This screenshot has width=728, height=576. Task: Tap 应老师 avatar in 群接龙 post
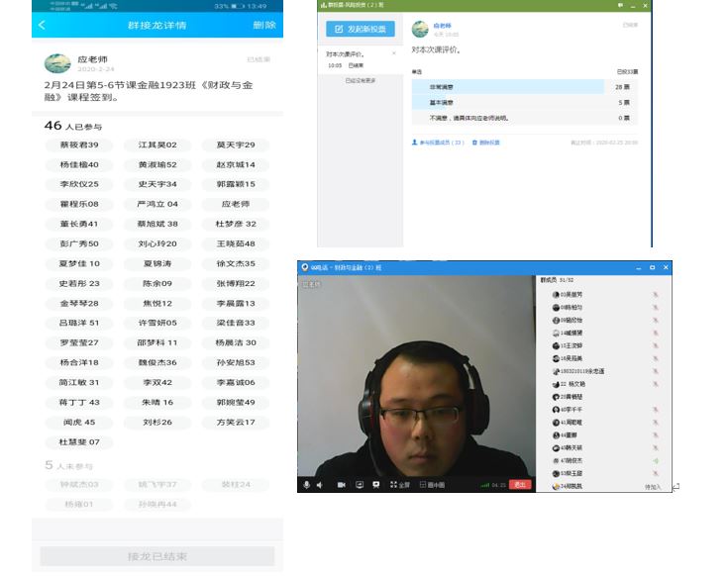57,63
